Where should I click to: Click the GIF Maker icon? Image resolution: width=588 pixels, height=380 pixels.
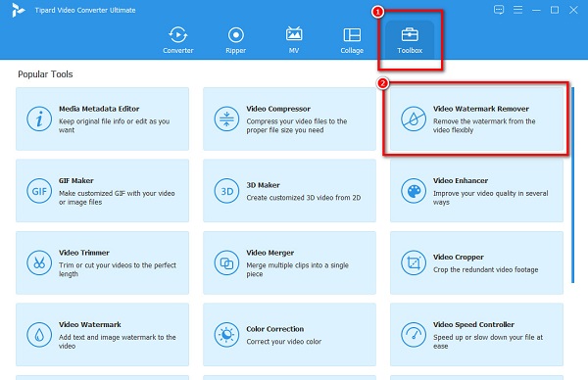39,191
